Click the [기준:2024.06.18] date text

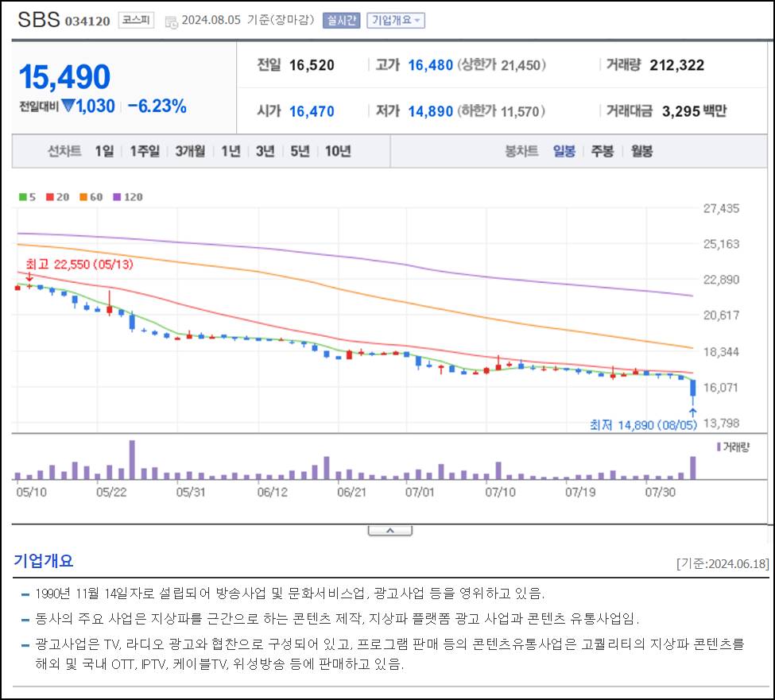click(723, 563)
